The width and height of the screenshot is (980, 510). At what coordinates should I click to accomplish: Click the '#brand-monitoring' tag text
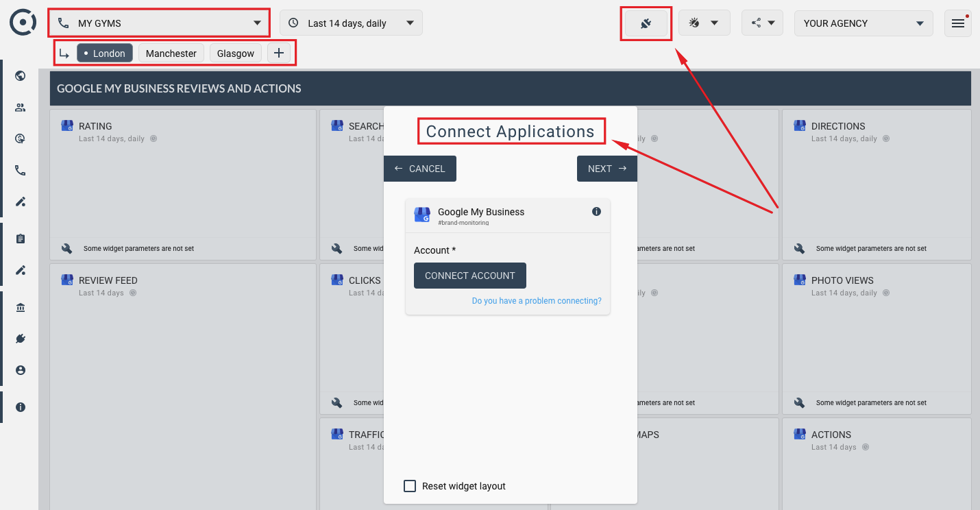[463, 223]
